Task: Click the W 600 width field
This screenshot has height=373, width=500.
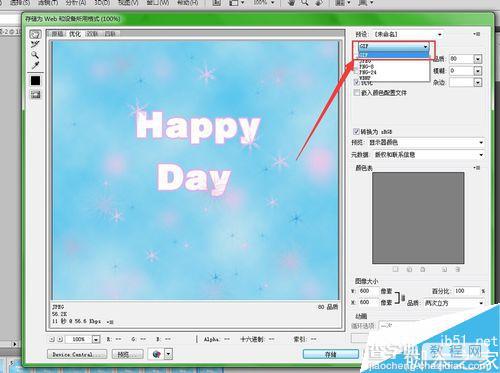Action: (x=368, y=291)
